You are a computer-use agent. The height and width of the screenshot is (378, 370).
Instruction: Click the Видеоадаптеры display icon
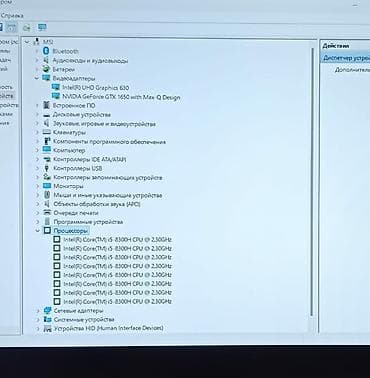(46, 78)
